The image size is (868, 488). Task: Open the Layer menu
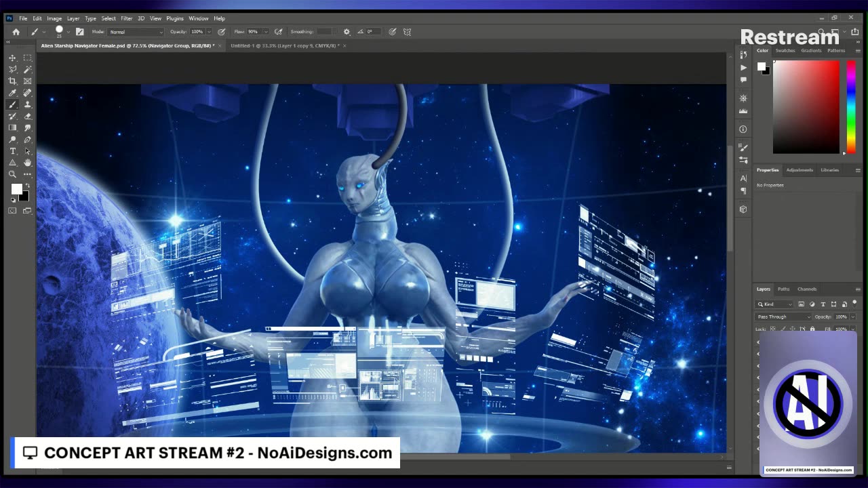point(73,18)
